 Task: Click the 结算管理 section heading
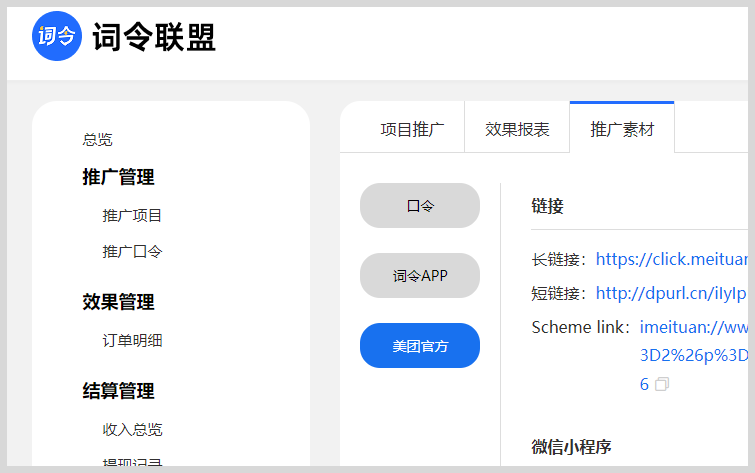(x=118, y=391)
